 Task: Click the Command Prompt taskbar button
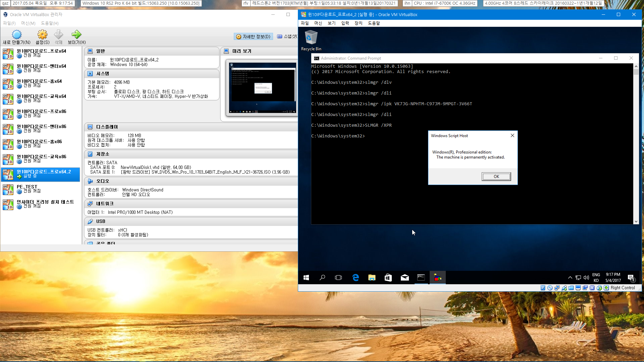[421, 278]
